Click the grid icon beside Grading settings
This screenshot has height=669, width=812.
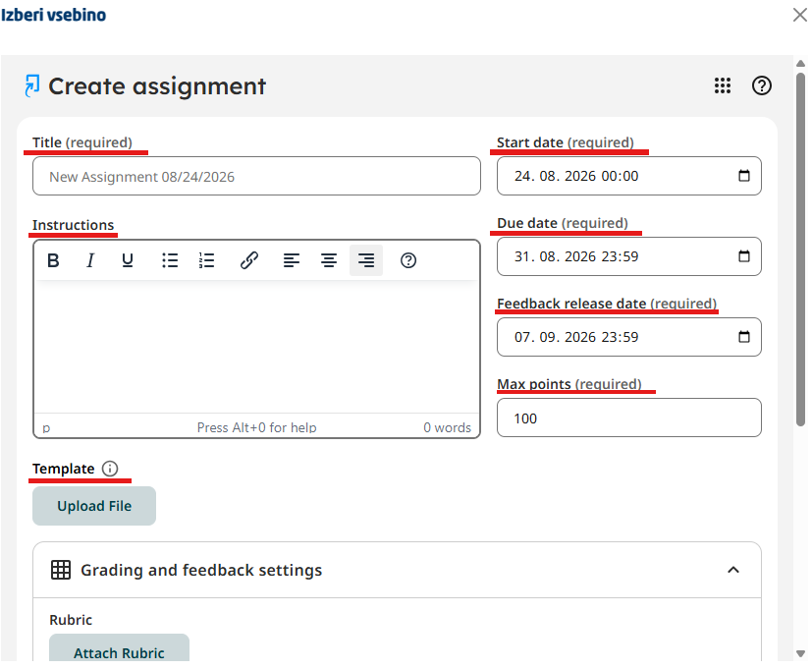61,570
